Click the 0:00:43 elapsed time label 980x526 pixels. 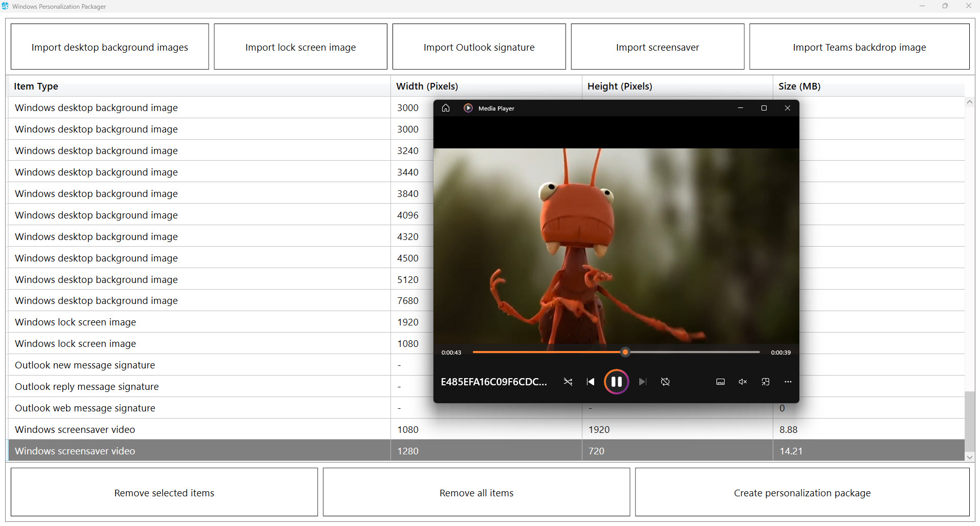pos(451,353)
